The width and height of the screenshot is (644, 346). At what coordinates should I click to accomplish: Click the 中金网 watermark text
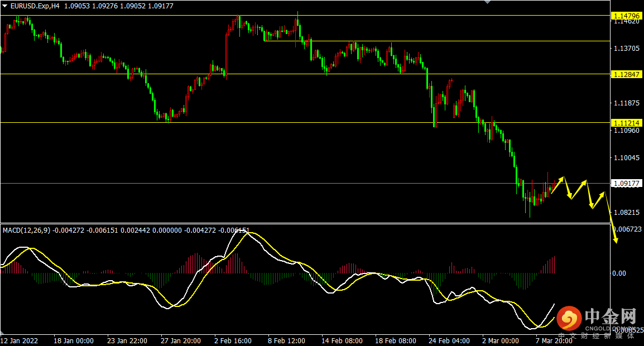[x=611, y=317]
